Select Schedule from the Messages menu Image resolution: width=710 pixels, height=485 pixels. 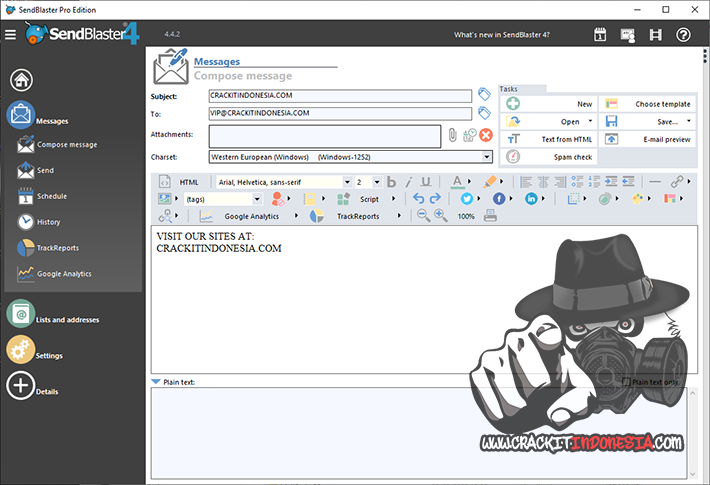[x=52, y=196]
